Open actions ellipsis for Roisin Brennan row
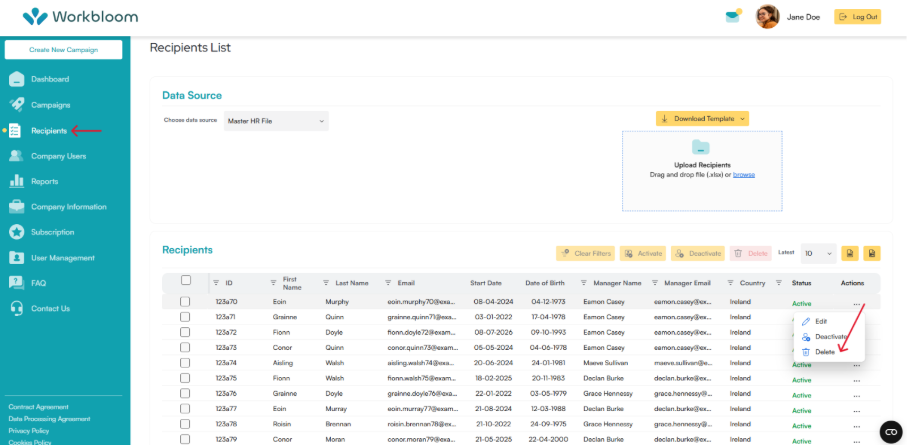The image size is (907, 445). tap(857, 426)
